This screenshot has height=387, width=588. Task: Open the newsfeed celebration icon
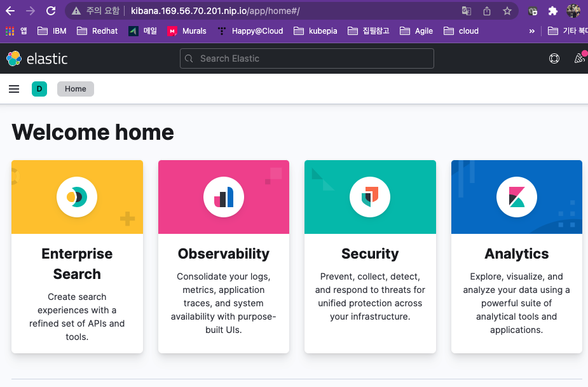580,58
